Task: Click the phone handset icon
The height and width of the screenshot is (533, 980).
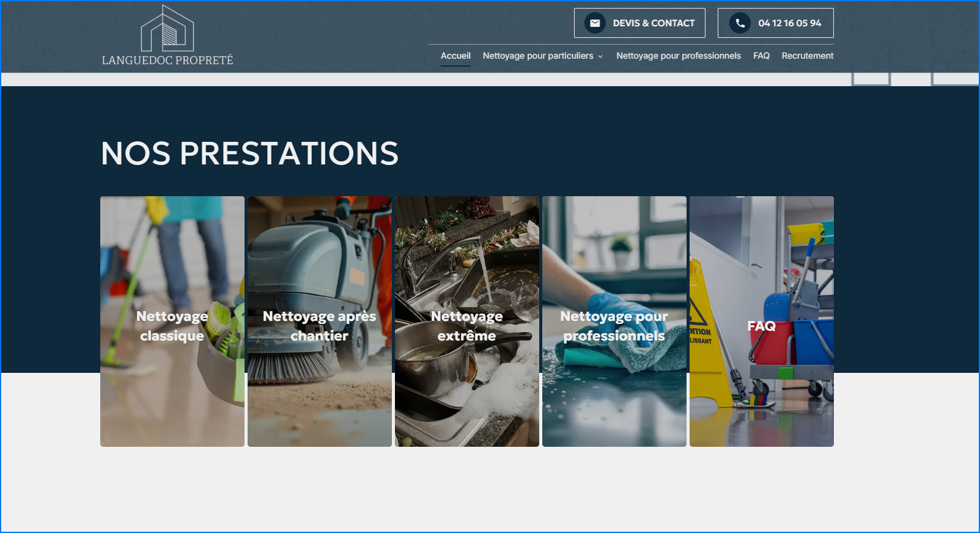Action: tap(740, 23)
